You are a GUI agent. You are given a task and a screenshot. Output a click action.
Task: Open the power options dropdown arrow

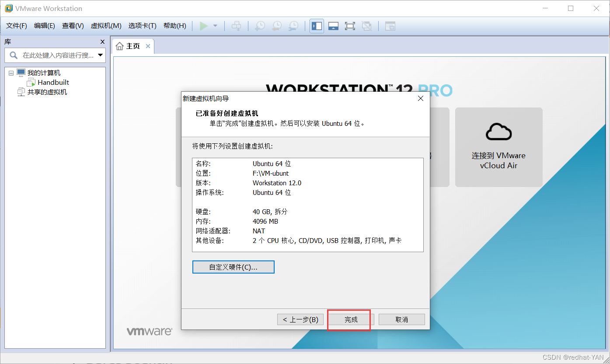(x=215, y=26)
